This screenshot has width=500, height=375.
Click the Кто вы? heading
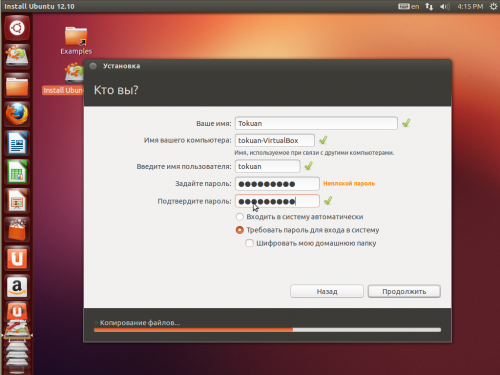116,90
